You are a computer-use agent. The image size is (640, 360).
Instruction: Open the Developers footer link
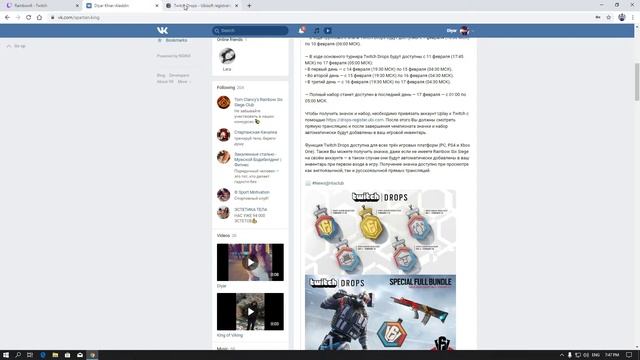pos(179,76)
